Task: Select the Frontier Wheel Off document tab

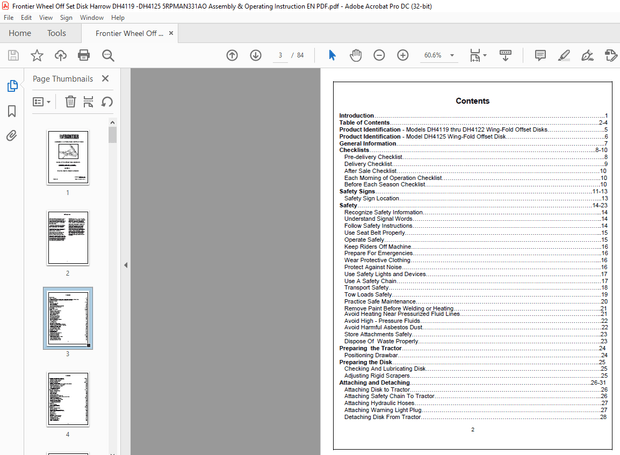Action: pos(129,33)
